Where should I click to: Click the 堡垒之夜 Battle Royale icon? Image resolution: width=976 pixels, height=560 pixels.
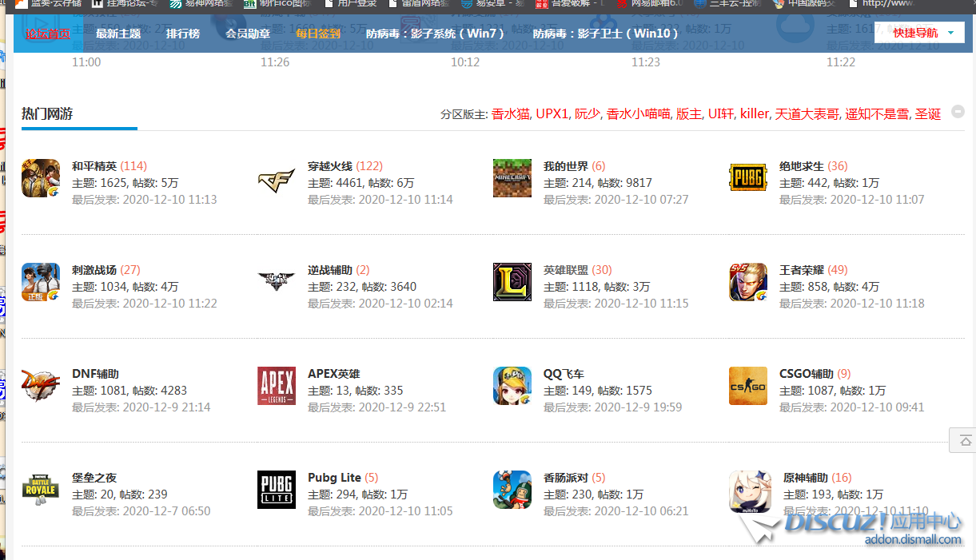(x=41, y=490)
